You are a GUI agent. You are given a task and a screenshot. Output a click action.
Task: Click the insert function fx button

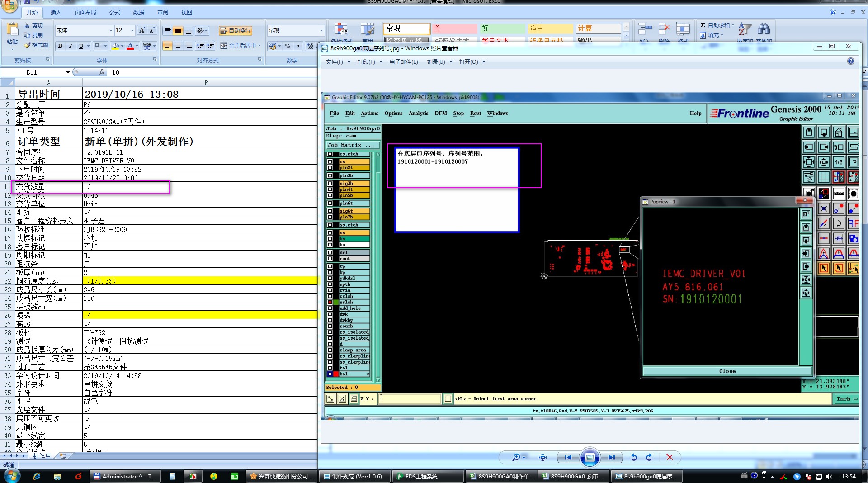(102, 72)
